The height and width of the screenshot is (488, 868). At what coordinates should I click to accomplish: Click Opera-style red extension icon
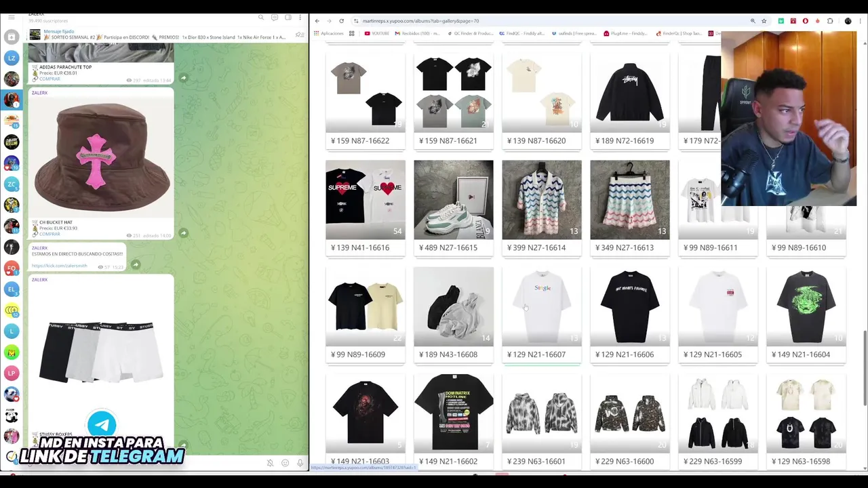tap(805, 21)
